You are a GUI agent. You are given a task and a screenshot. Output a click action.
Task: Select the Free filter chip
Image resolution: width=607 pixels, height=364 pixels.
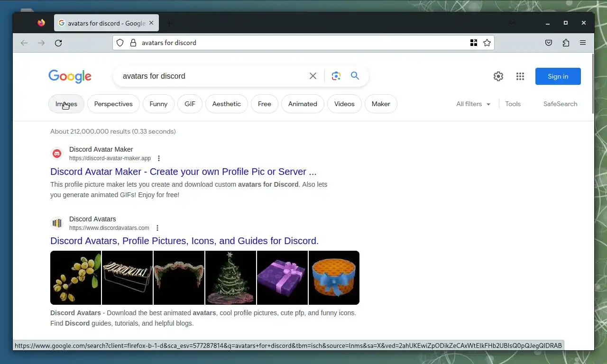pyautogui.click(x=265, y=104)
